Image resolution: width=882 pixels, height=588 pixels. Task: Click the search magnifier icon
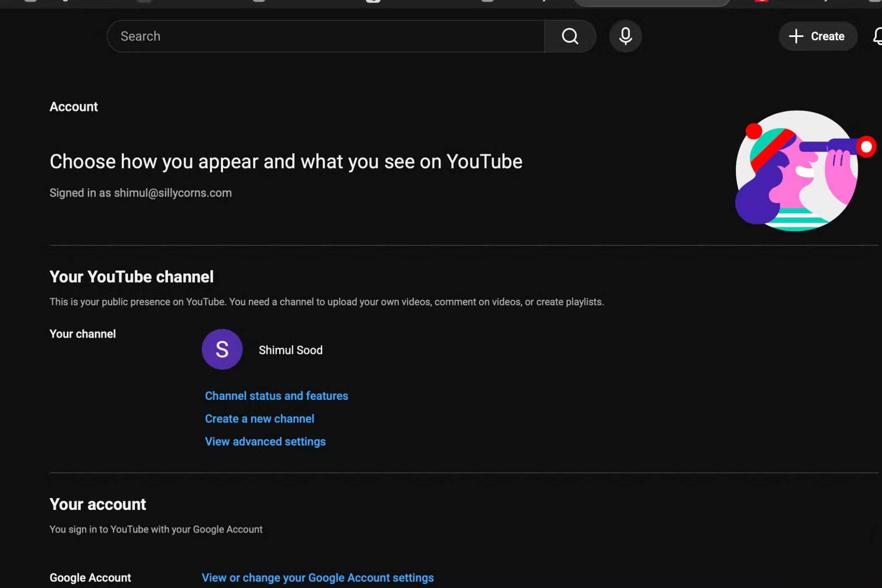(570, 36)
